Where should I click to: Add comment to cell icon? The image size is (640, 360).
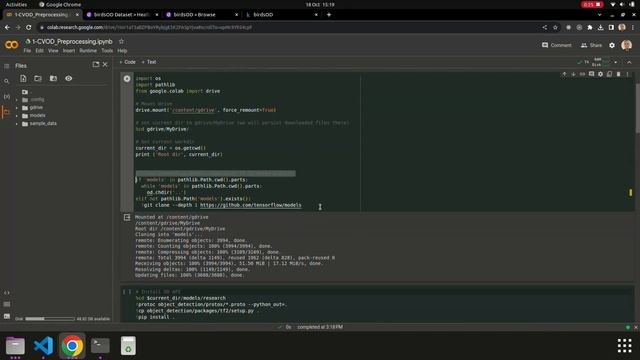591,74
